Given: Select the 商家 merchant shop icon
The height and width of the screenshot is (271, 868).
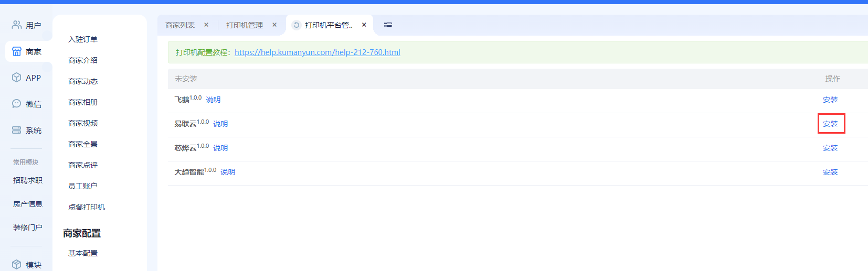Looking at the screenshot, I should click(17, 51).
